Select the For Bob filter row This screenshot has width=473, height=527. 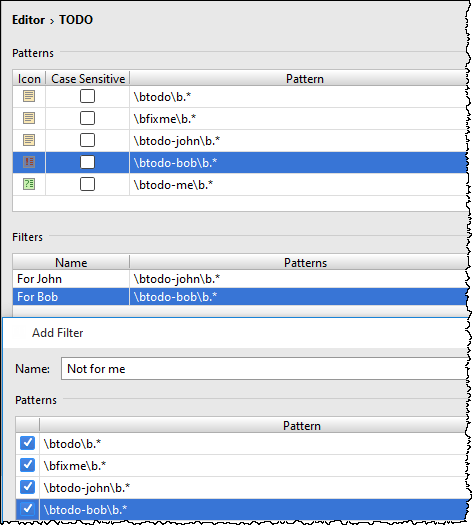click(240, 297)
